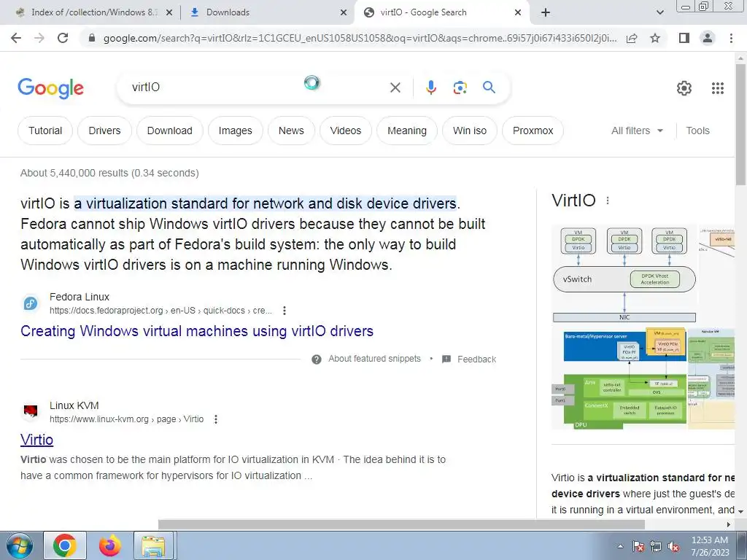The height and width of the screenshot is (560, 747).
Task: Expand the All filters dropdown
Action: coord(637,131)
